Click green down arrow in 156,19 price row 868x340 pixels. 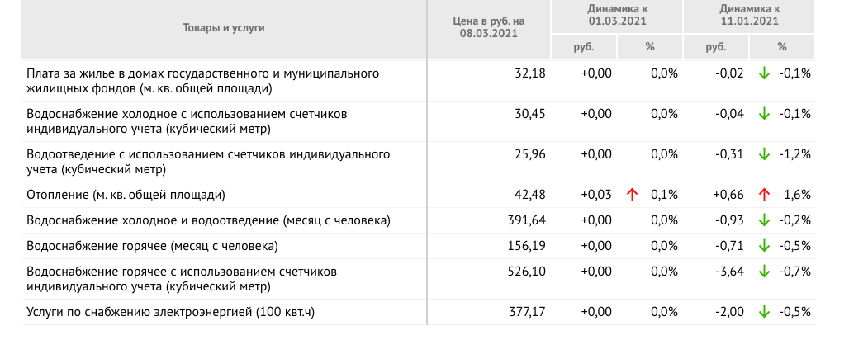click(x=764, y=245)
